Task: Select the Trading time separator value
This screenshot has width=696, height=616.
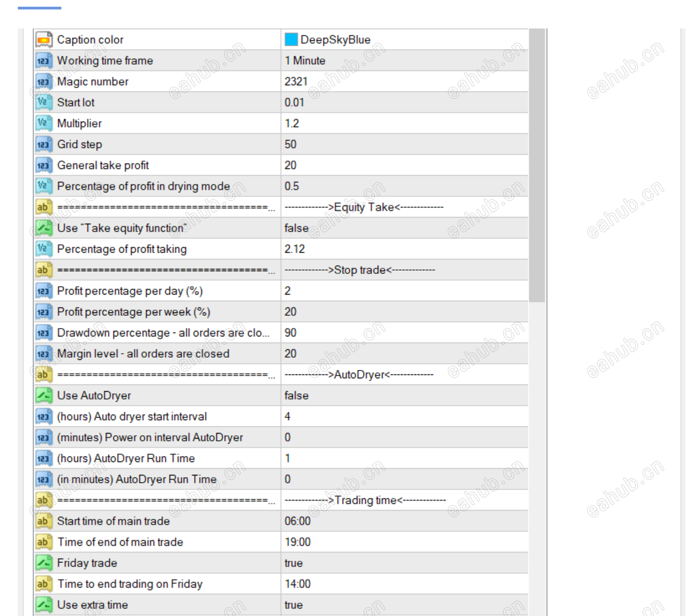Action: coord(365,500)
